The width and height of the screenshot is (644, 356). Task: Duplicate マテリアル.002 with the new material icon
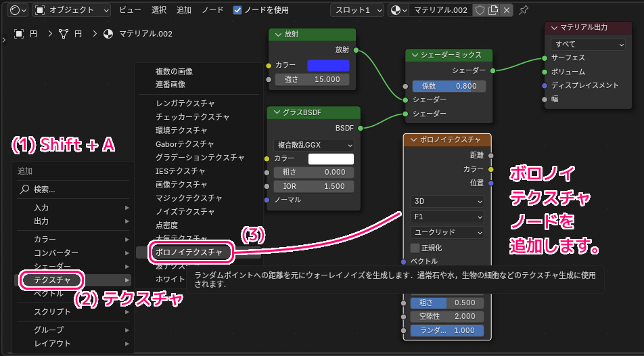(x=493, y=10)
